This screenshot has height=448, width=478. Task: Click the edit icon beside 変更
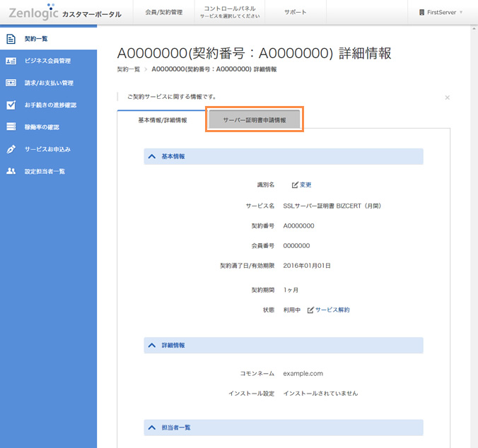tap(295, 185)
